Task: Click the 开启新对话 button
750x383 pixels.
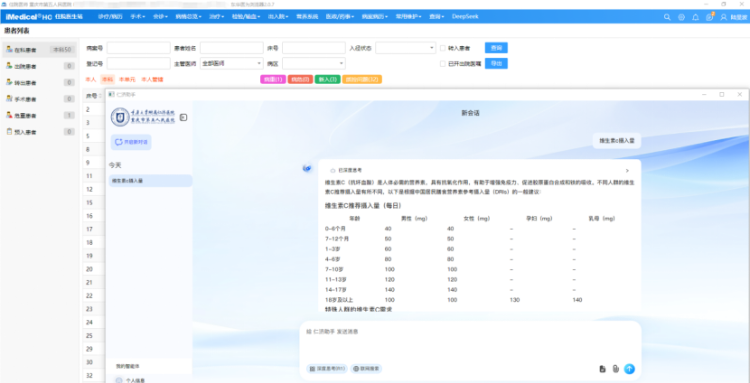Action: [x=131, y=142]
